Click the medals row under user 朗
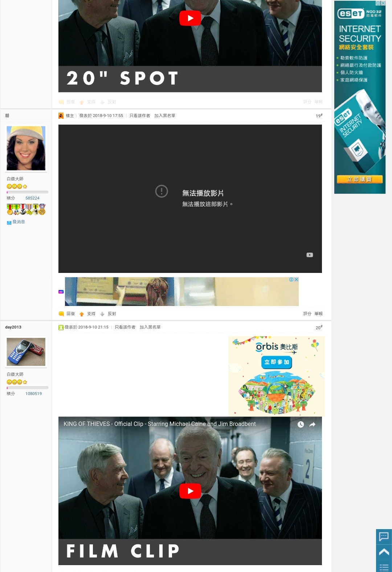Screen dimensions: 392x572 point(26,209)
